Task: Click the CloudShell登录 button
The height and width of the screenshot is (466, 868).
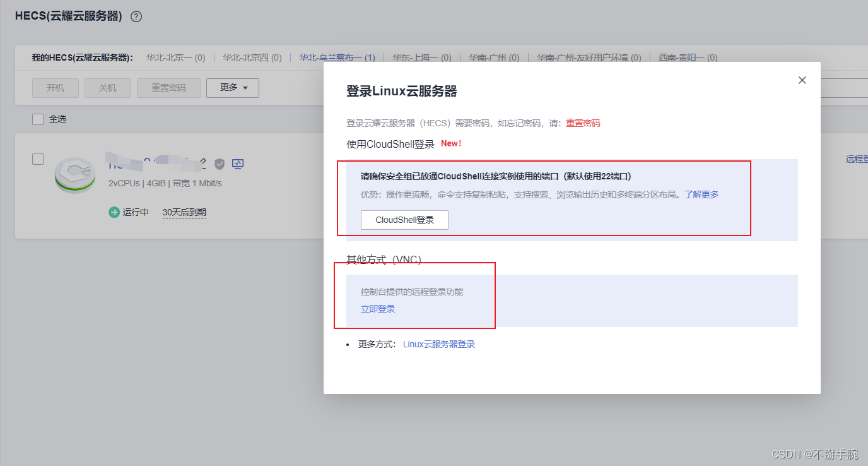Action: tap(404, 220)
